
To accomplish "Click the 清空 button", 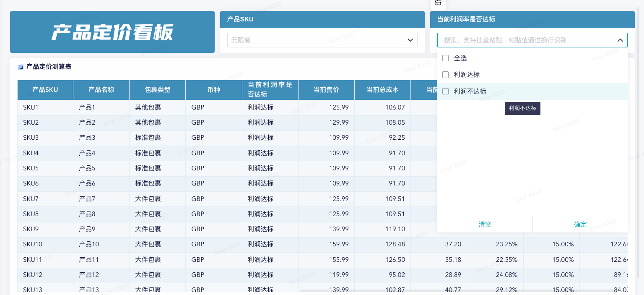I will click(485, 225).
